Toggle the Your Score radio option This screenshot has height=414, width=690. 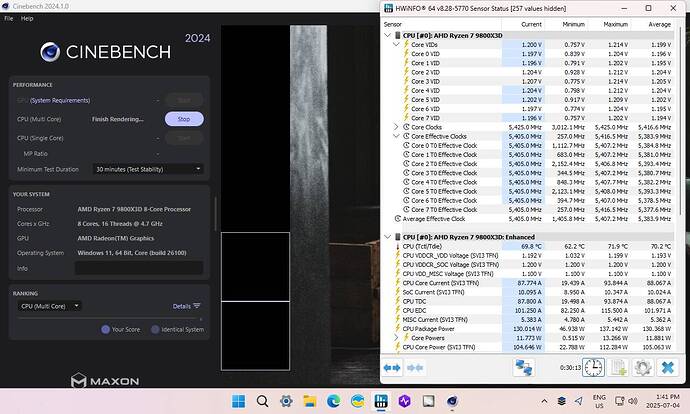click(105, 329)
